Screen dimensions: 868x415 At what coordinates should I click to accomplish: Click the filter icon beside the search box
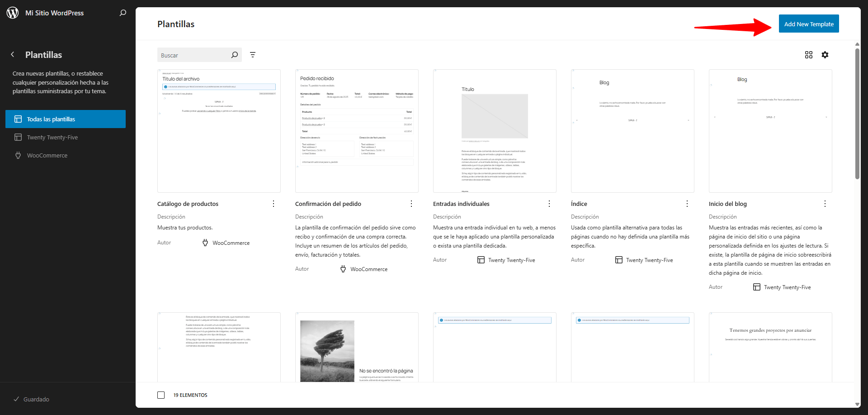[253, 55]
